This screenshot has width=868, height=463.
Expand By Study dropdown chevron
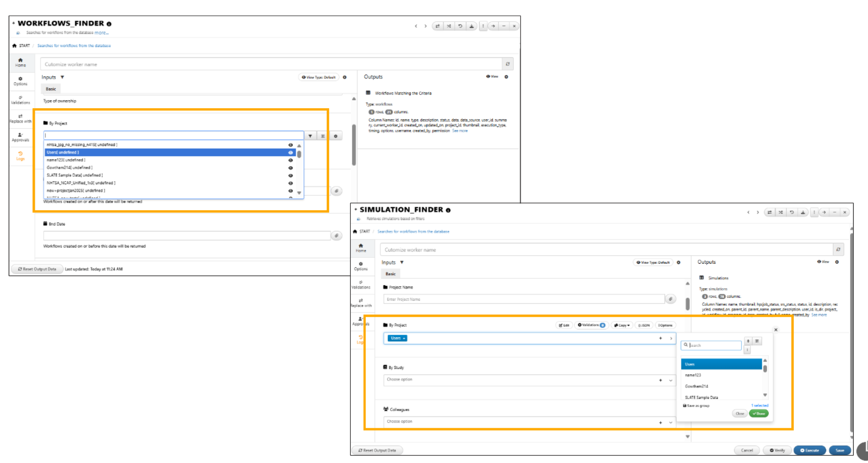tap(671, 380)
